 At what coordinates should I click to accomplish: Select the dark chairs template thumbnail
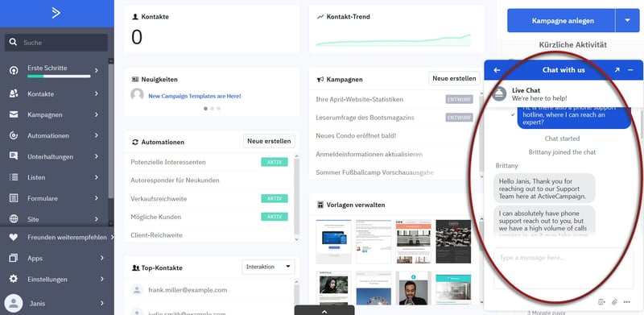coord(453,242)
